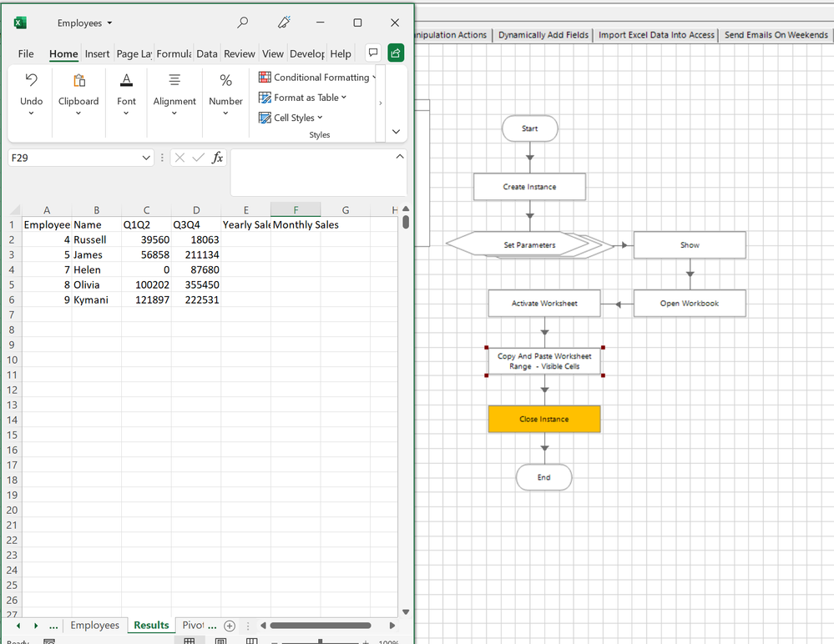Image resolution: width=834 pixels, height=644 pixels.
Task: Collapse the ribbon using the chevron
Action: (396, 131)
